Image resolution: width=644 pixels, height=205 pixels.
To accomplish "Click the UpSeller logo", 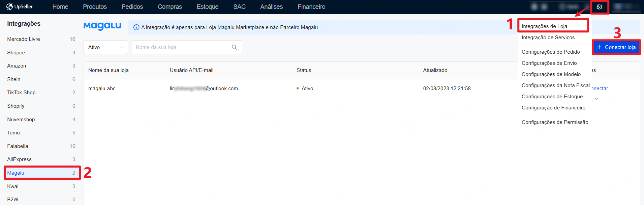I will (20, 7).
